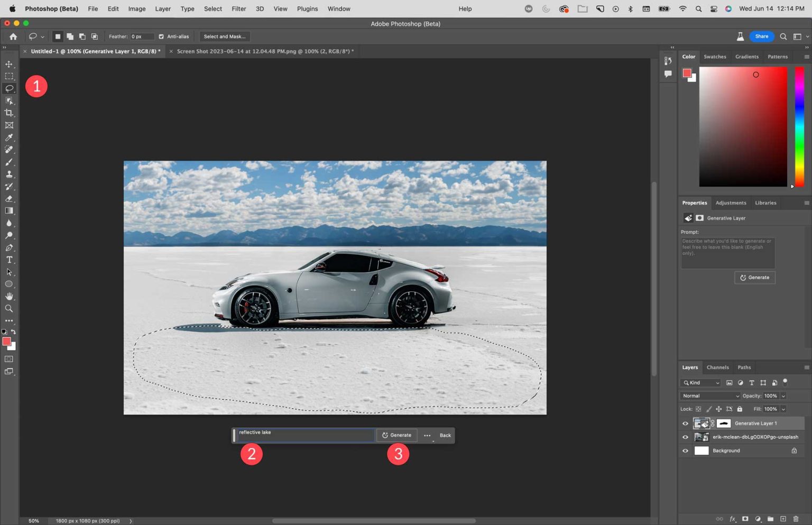Select the Crop tool
This screenshot has width=812, height=525.
click(9, 112)
